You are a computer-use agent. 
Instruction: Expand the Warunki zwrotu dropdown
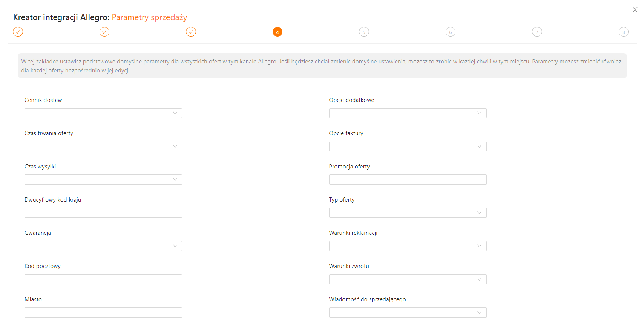pyautogui.click(x=408, y=279)
